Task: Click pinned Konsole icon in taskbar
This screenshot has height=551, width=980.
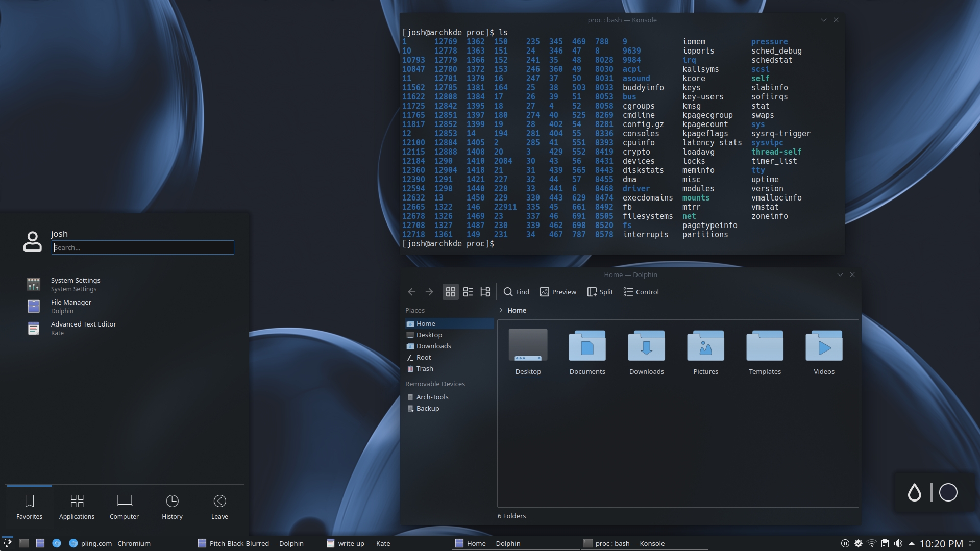Action: (x=24, y=543)
